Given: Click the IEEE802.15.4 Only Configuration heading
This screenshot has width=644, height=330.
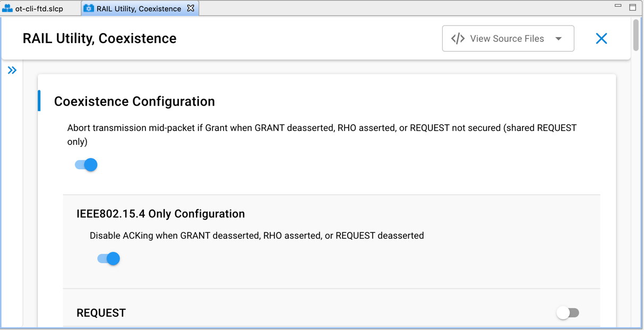Looking at the screenshot, I should (160, 214).
